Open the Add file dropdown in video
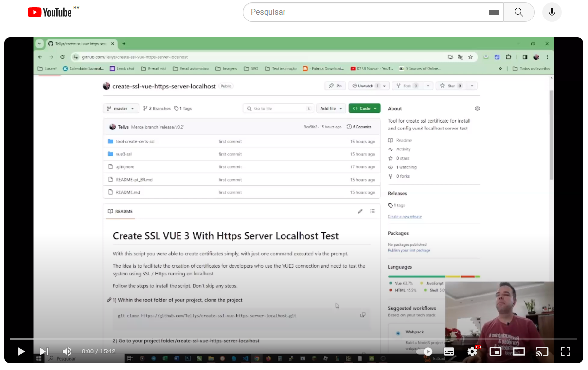This screenshot has height=370, width=588. 331,109
